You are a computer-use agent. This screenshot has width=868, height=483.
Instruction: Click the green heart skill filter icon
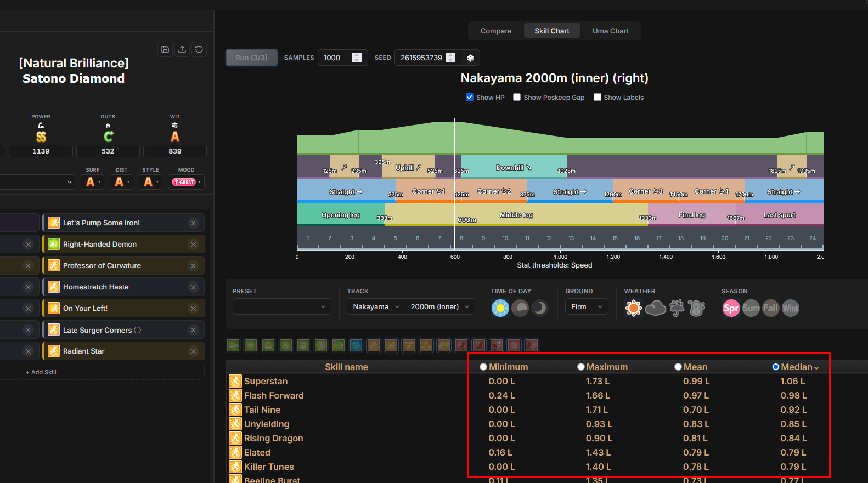click(x=251, y=345)
